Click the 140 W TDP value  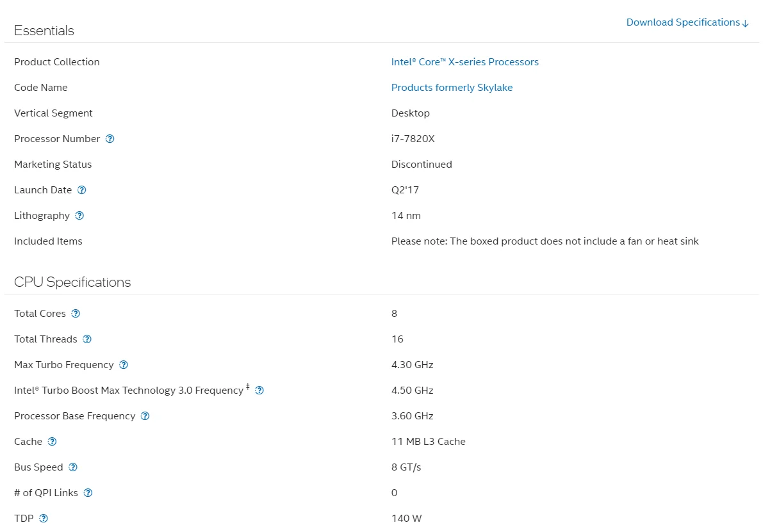[406, 519]
